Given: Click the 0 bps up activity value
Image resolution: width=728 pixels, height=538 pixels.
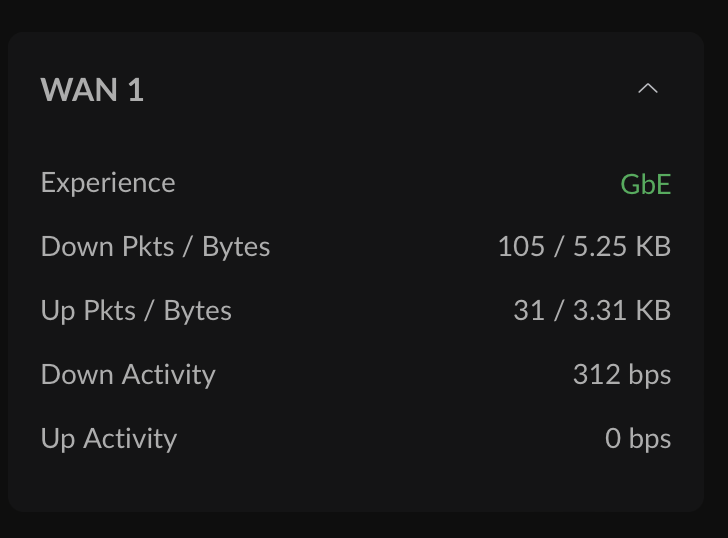Looking at the screenshot, I should [x=638, y=439].
